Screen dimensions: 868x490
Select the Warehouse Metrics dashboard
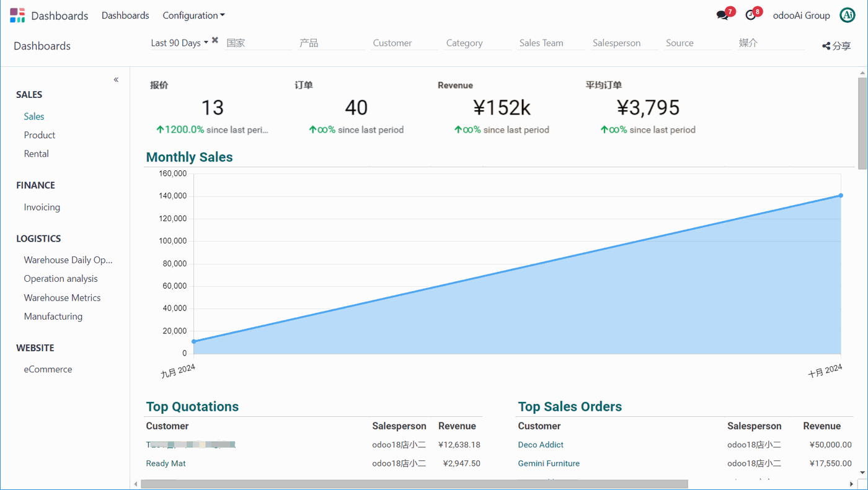62,298
